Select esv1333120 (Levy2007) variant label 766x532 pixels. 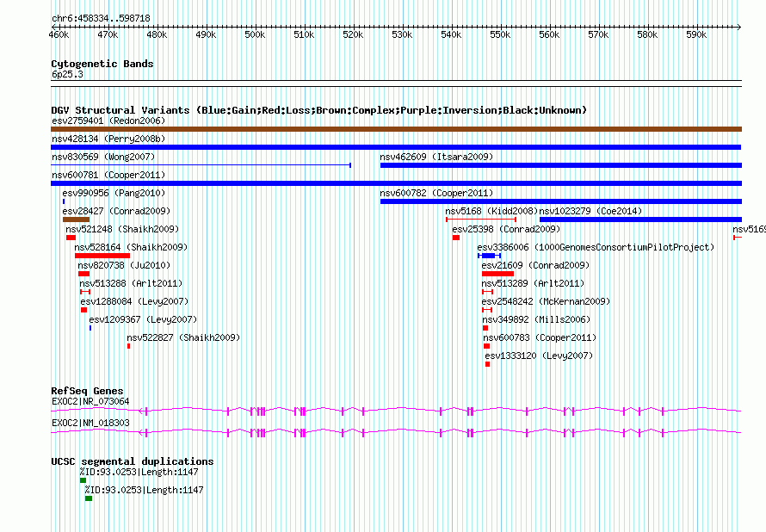[x=539, y=356]
